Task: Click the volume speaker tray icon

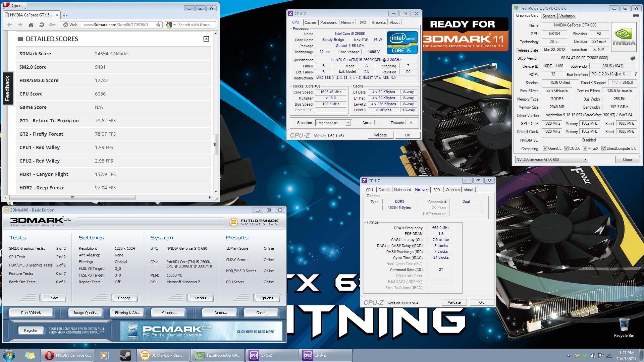Action: click(593, 356)
